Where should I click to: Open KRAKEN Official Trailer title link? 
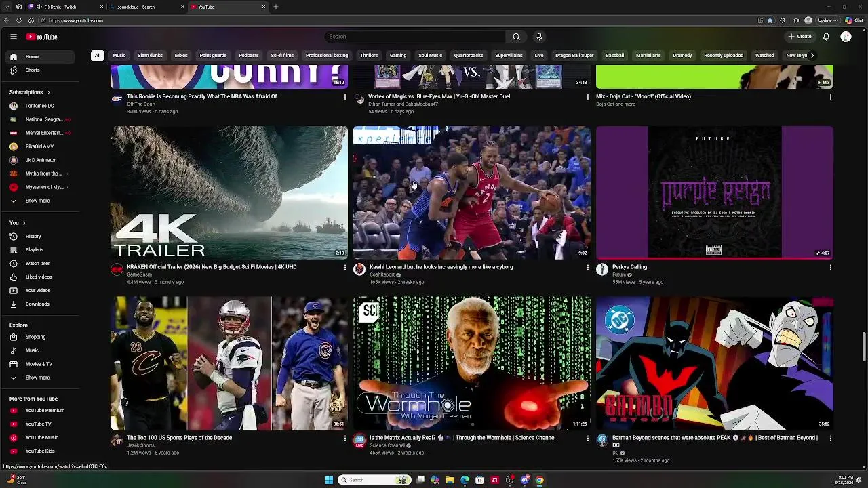[x=212, y=267]
